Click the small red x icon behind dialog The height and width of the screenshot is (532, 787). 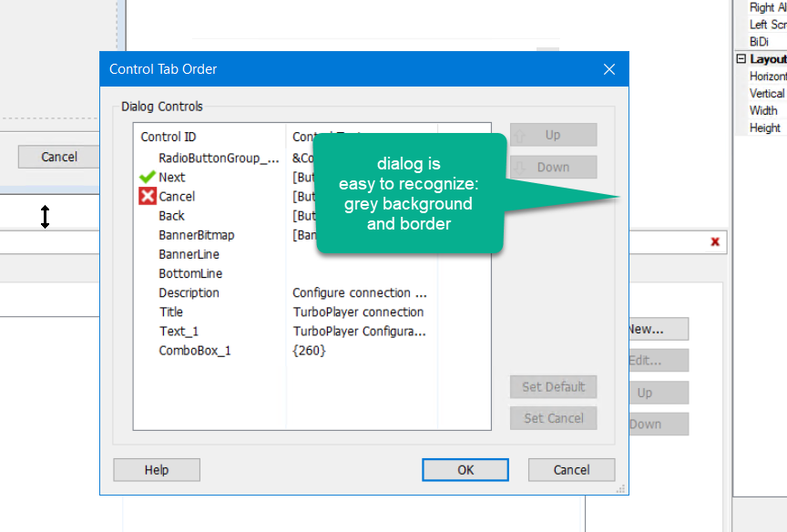(715, 241)
